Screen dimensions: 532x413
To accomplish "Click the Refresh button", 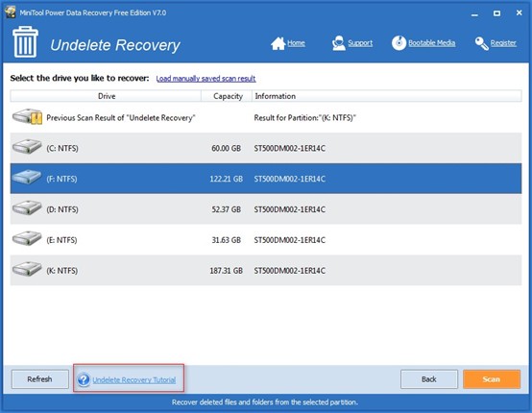I will [x=40, y=379].
